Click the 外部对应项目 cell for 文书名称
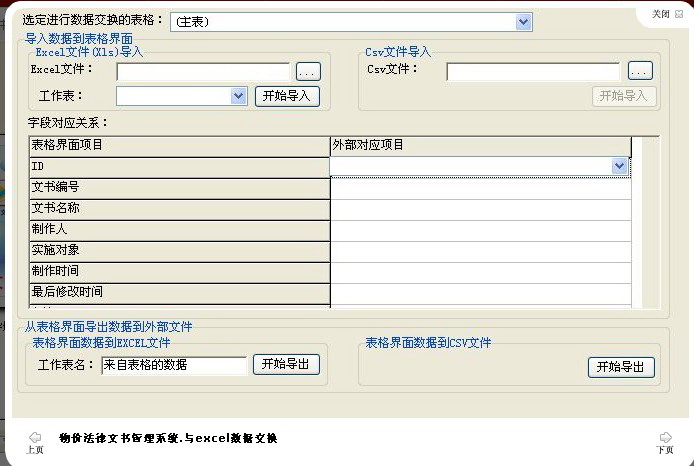 click(481, 210)
